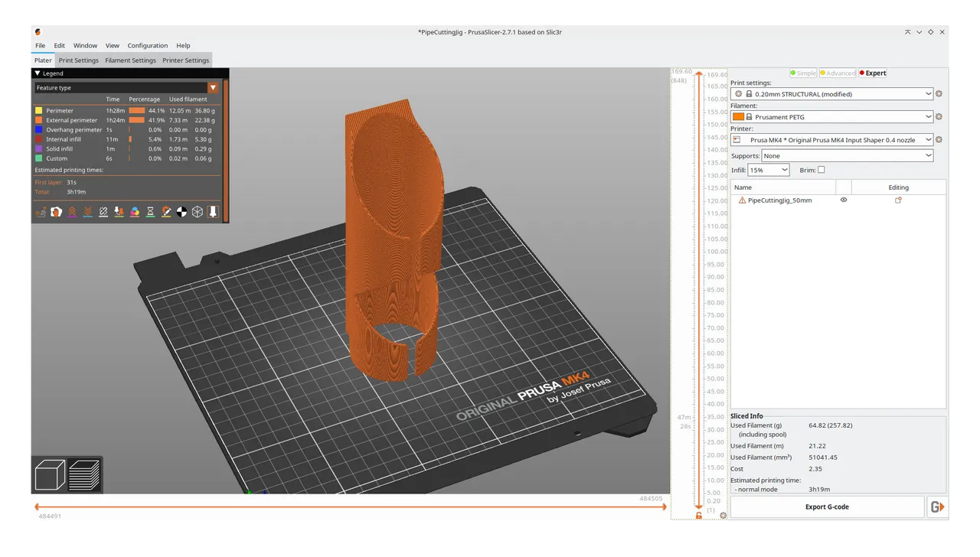Switch to the Filament Settings tab

(x=130, y=60)
